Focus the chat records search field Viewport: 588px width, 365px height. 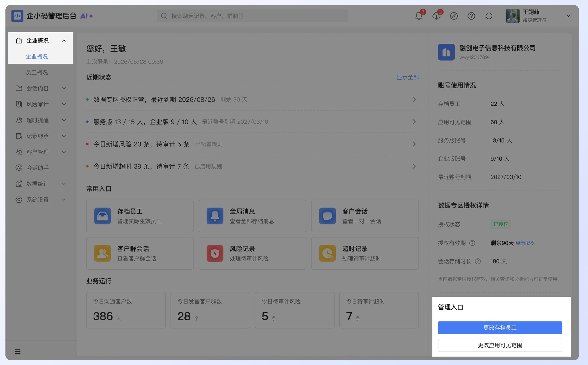[x=253, y=16]
